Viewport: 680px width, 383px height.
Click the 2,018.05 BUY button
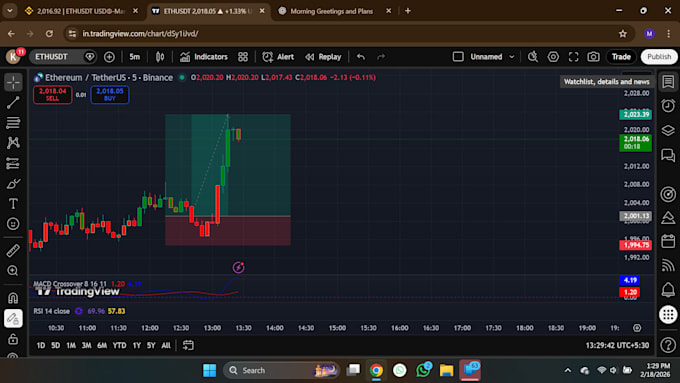click(110, 95)
